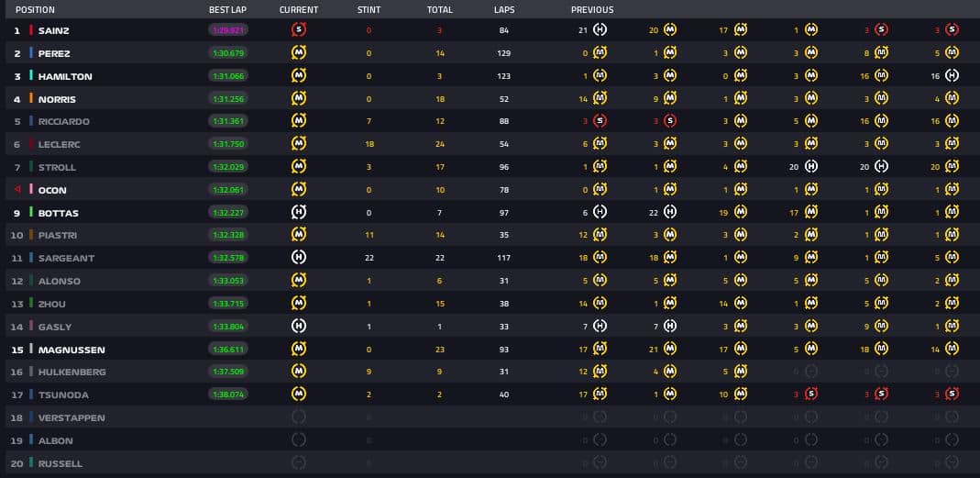Sort by the POSITION column header

(x=35, y=9)
